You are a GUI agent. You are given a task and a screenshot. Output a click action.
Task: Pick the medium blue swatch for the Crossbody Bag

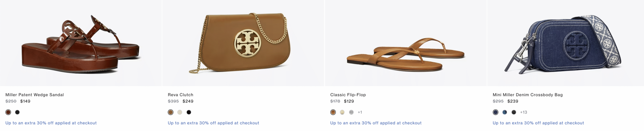pos(505,112)
